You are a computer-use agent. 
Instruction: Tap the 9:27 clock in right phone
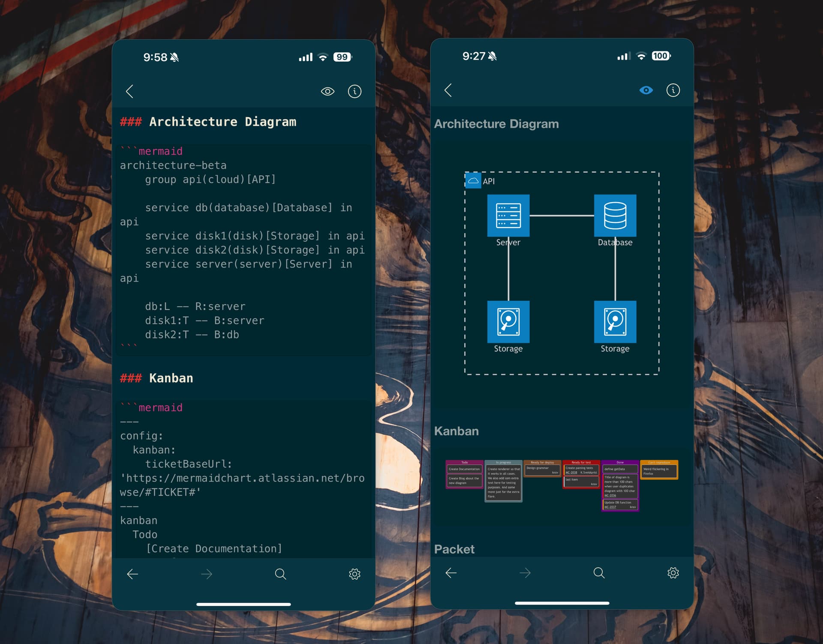474,56
